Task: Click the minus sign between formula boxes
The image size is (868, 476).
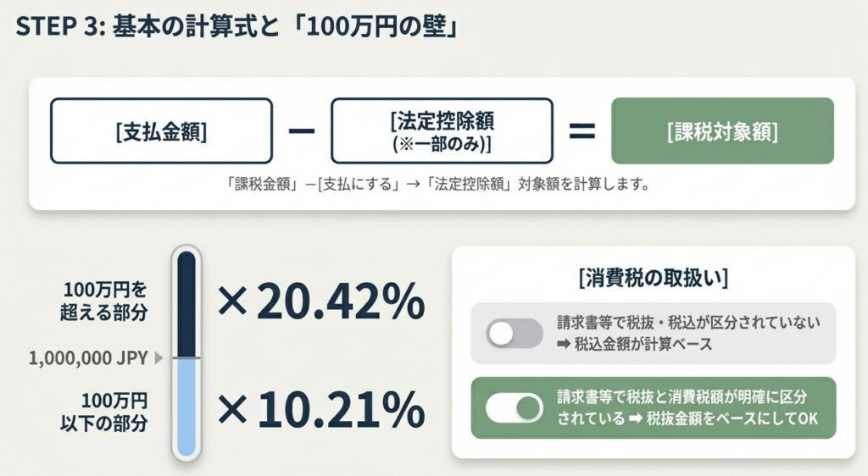Action: (302, 131)
